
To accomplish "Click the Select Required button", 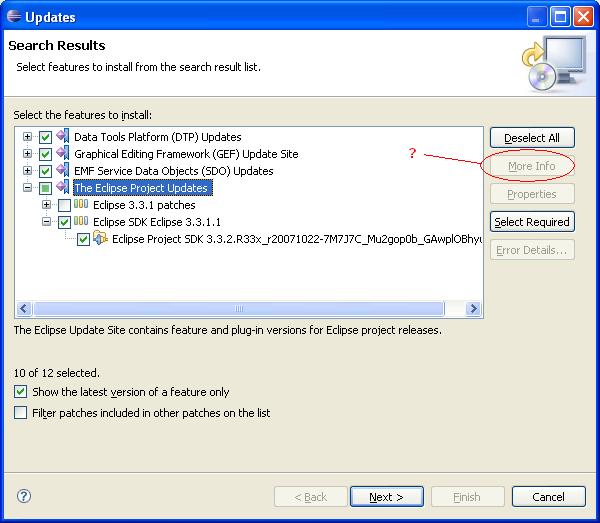I will click(532, 222).
